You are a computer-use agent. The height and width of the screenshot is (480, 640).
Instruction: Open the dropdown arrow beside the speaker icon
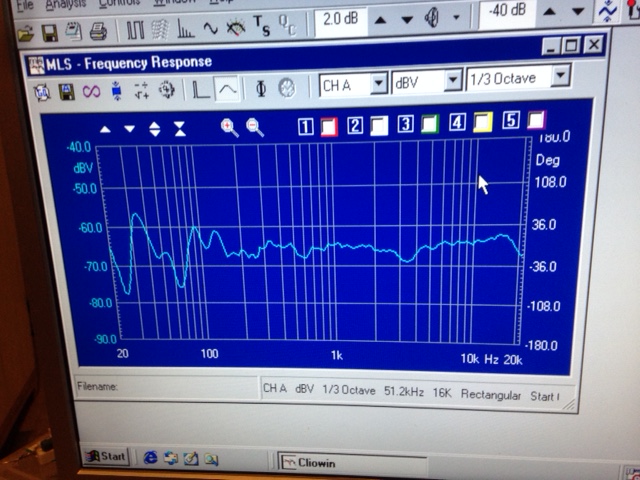pyautogui.click(x=456, y=18)
